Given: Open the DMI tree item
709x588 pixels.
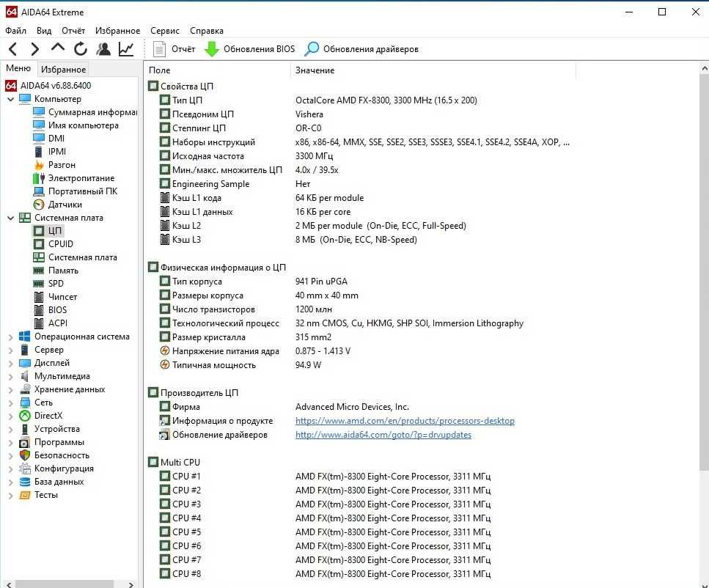Looking at the screenshot, I should coord(49,139).
